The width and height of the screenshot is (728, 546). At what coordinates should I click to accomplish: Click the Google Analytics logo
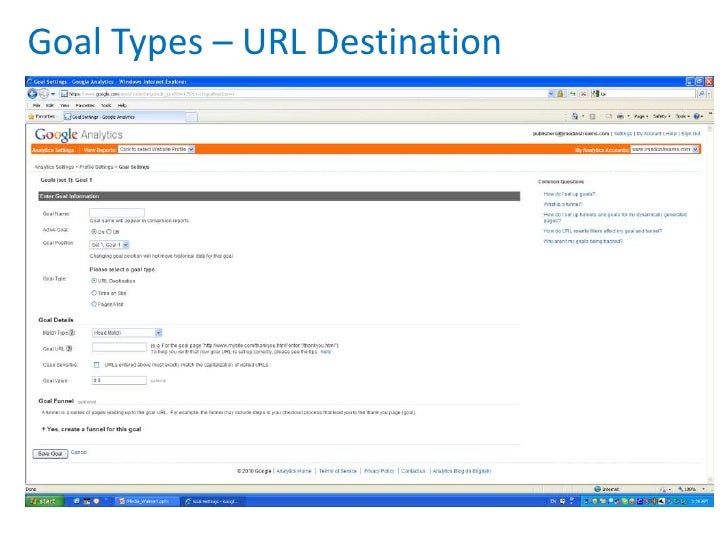click(x=78, y=135)
